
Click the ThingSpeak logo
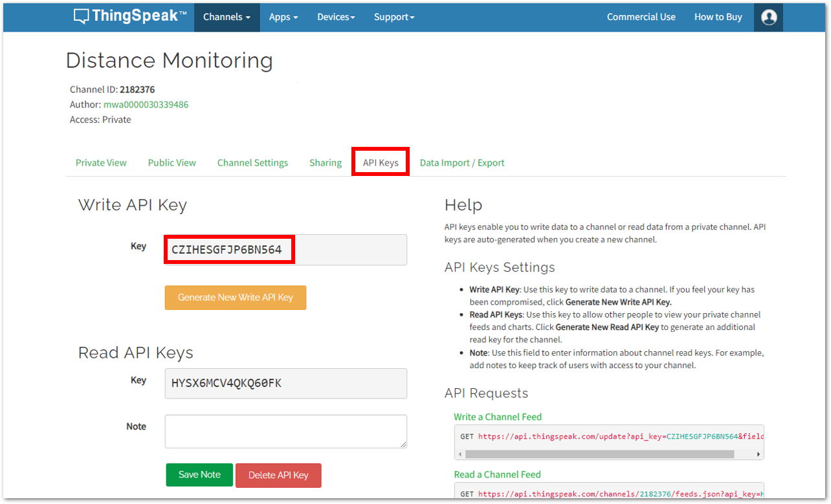[130, 17]
